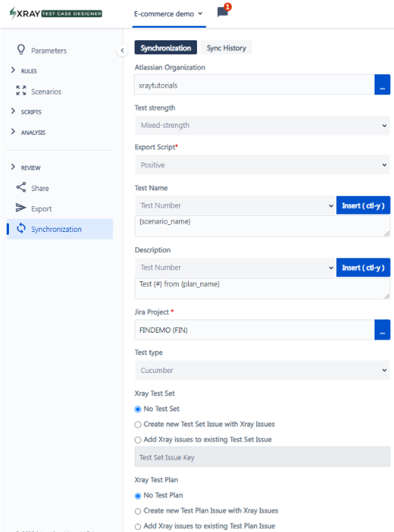Click the Export paper-plane icon

[21, 208]
